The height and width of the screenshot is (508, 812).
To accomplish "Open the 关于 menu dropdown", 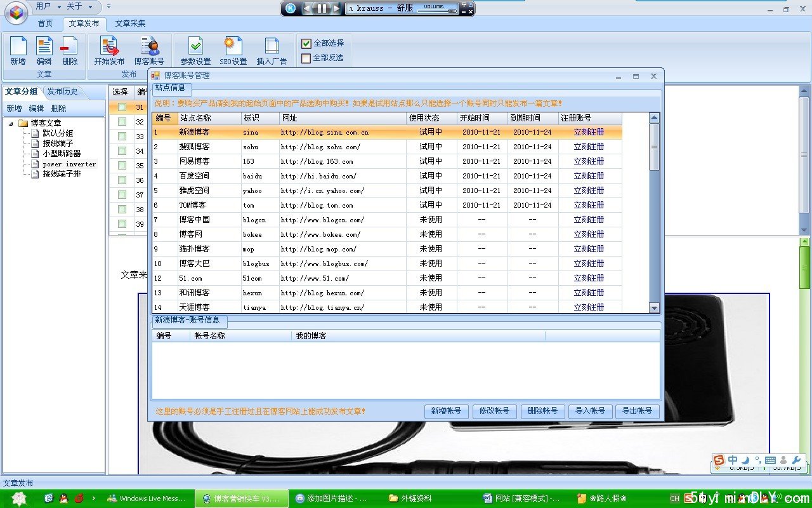I will tap(79, 6).
